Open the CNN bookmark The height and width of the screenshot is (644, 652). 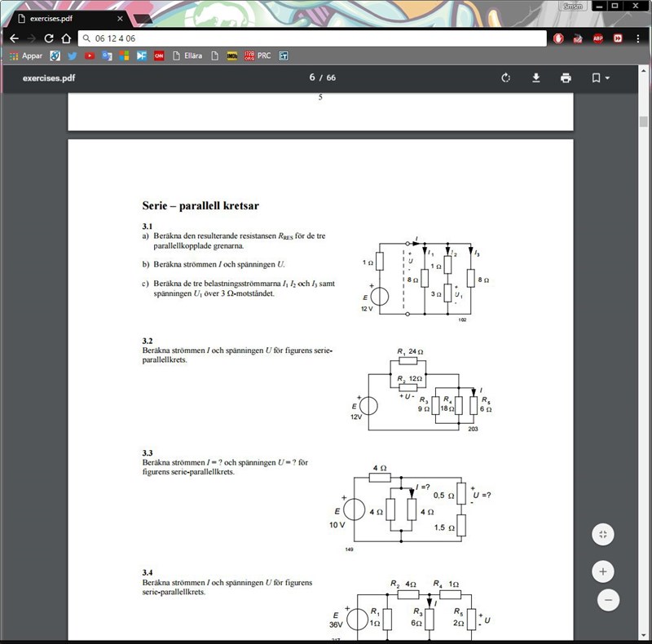tap(159, 56)
